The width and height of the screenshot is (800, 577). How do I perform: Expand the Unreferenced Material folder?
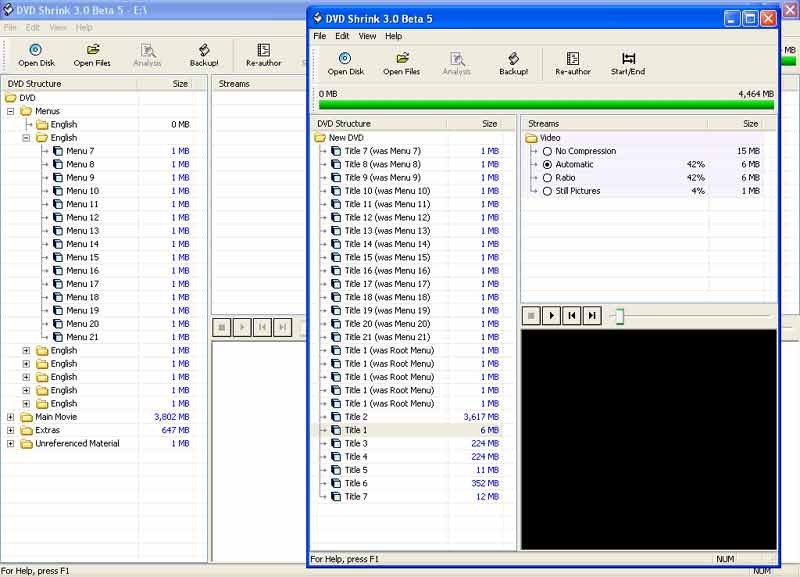click(x=10, y=444)
